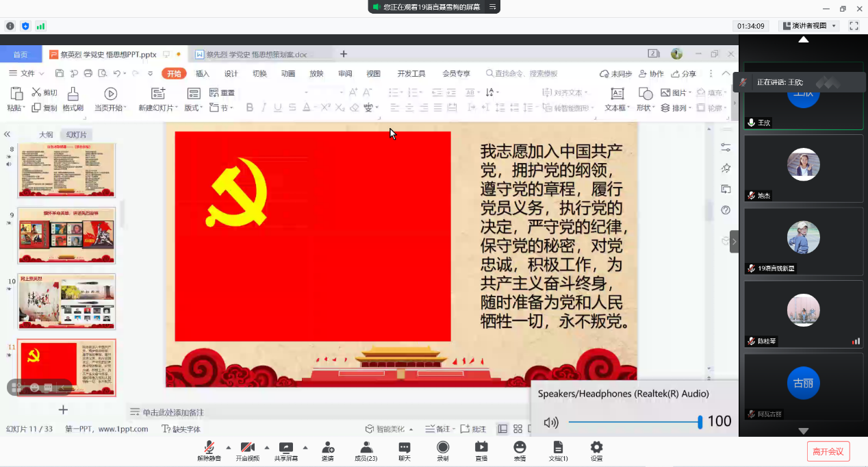Click the Bold B formatting icon

click(250, 108)
